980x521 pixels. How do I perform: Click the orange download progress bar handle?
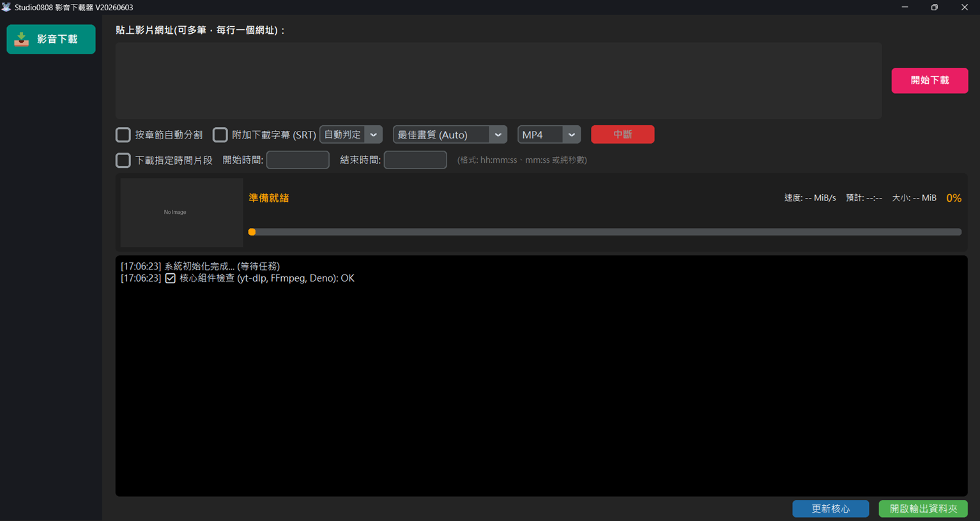[252, 232]
